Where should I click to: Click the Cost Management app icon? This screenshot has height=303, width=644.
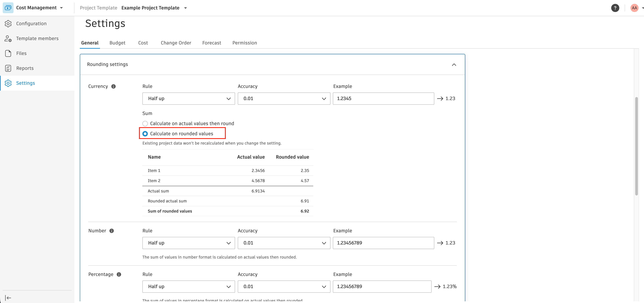pos(8,8)
